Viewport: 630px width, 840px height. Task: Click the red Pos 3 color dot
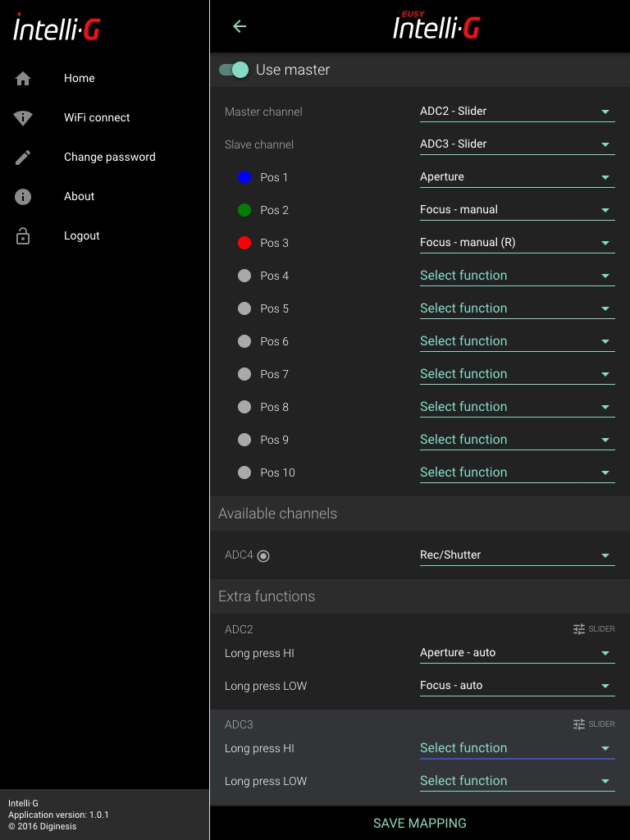pos(244,243)
